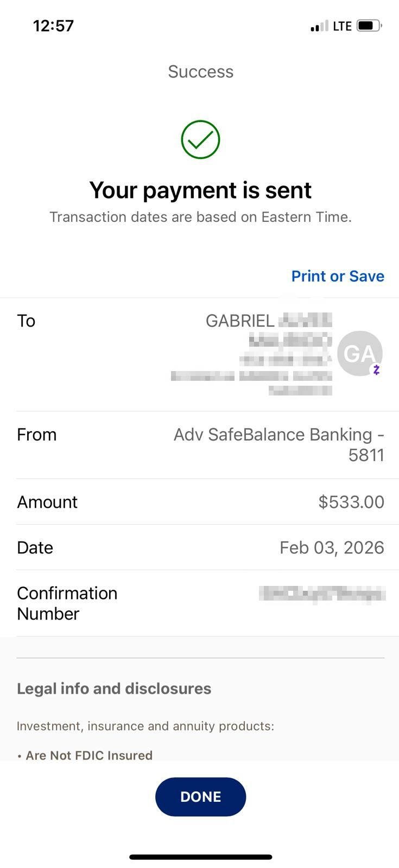This screenshot has height=868, width=399.
Task: Tap the green success checkmark icon
Action: [200, 140]
